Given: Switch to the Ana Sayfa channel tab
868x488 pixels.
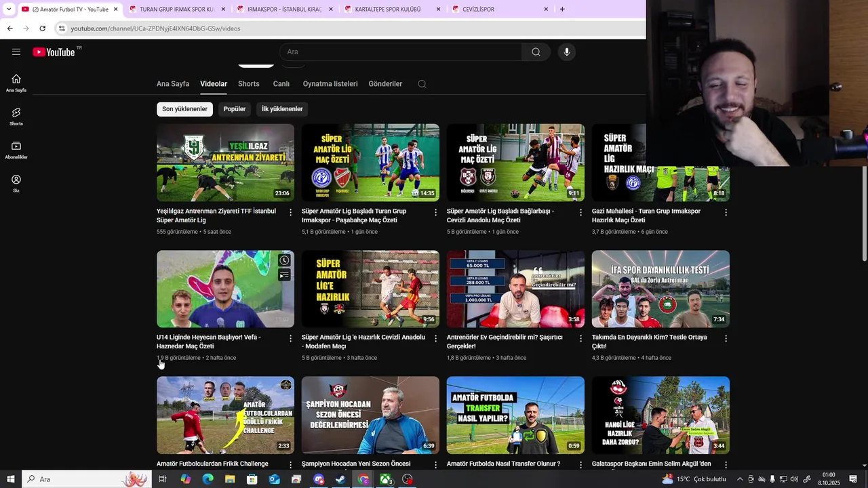Looking at the screenshot, I should pos(173,84).
